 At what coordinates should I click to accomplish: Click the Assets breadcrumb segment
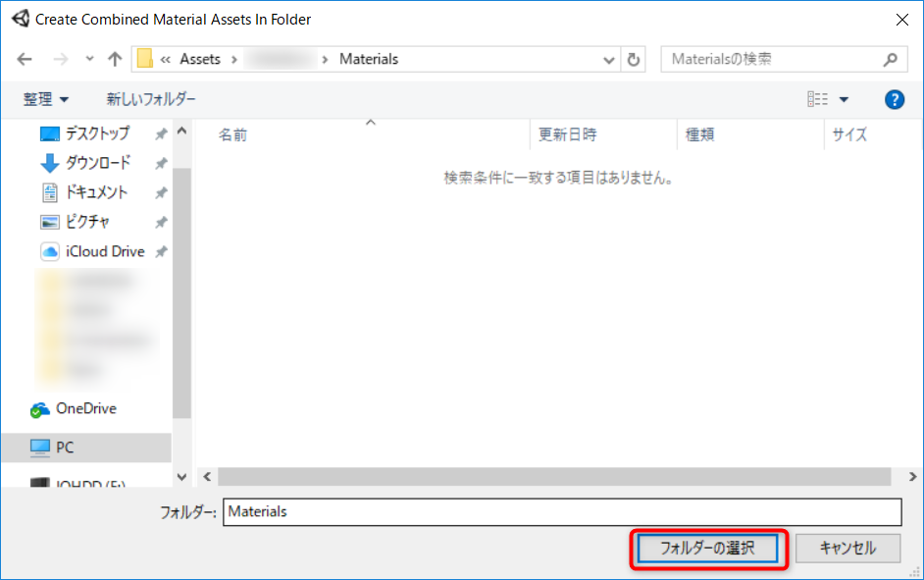pyautogui.click(x=200, y=59)
